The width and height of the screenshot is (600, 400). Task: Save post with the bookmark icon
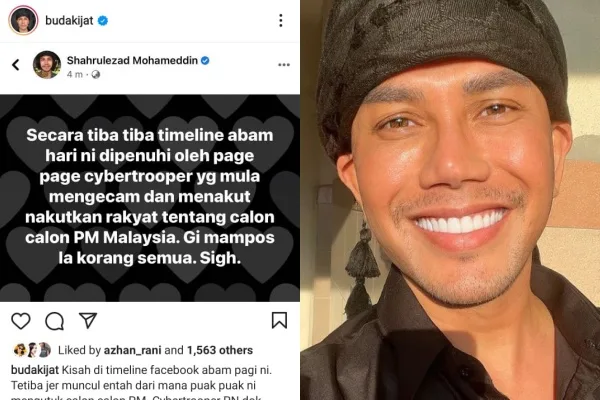279,320
